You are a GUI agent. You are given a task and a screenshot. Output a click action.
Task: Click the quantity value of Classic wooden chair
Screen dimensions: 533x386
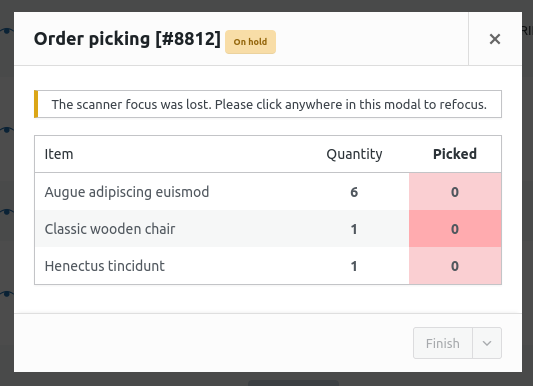pyautogui.click(x=354, y=229)
